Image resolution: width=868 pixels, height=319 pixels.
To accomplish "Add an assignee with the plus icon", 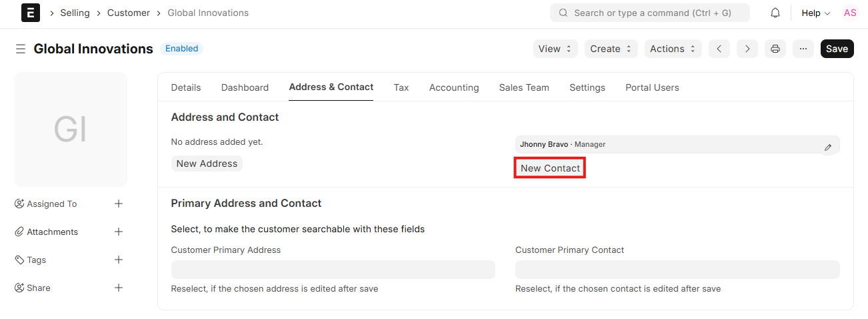I will [x=119, y=204].
